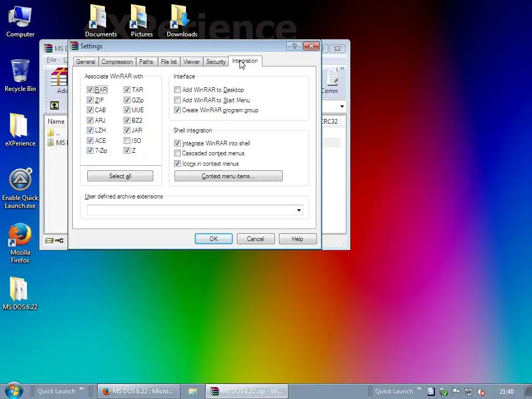Open the File list tab
Screen dimensions: 532x399
click(x=169, y=62)
